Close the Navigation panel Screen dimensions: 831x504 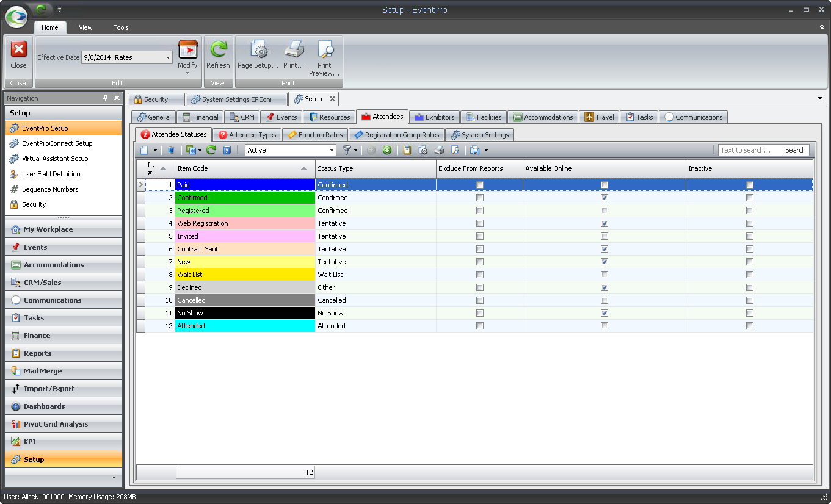click(x=117, y=98)
